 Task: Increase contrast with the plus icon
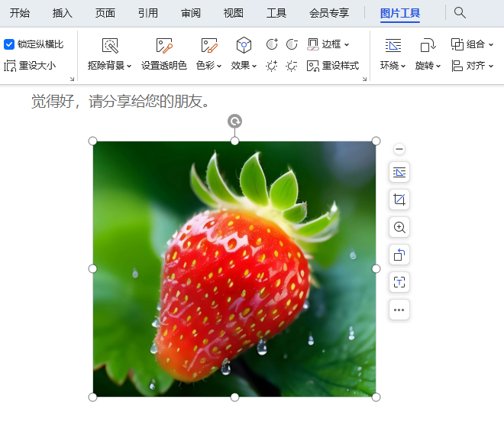point(272,44)
